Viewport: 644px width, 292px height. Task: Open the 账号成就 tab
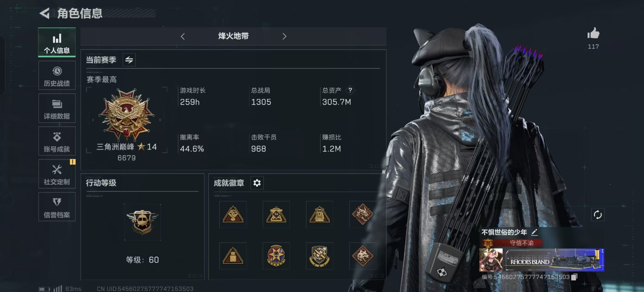(57, 141)
